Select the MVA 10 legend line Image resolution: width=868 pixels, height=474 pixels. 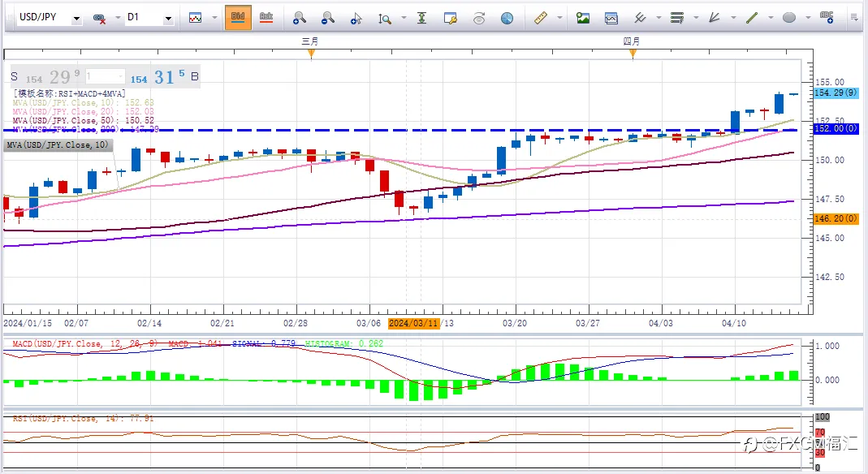coord(83,103)
